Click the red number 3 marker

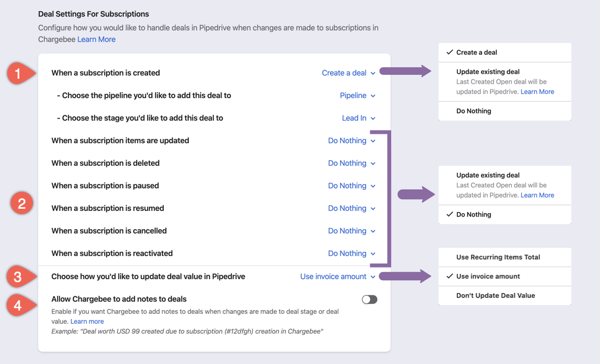18,276
